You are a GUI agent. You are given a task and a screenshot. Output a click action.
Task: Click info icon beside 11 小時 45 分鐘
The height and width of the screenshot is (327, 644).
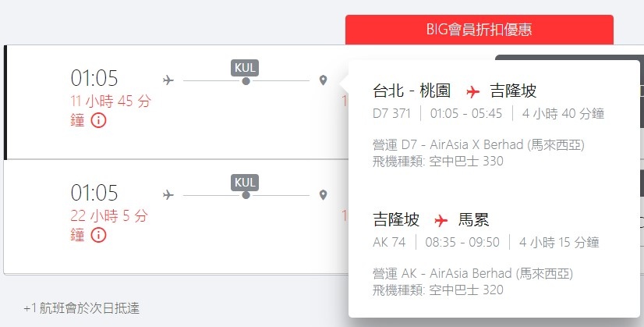pyautogui.click(x=99, y=121)
